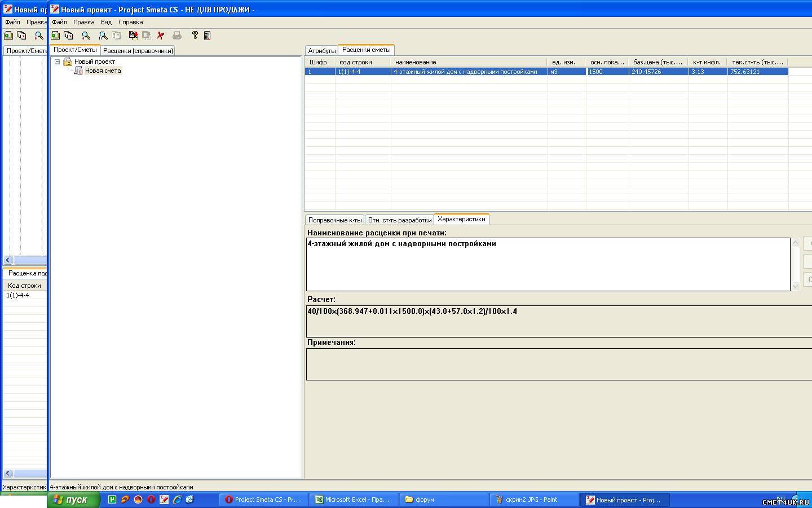The image size is (812, 508).
Task: Click the Новый проект taskbar button
Action: point(625,500)
